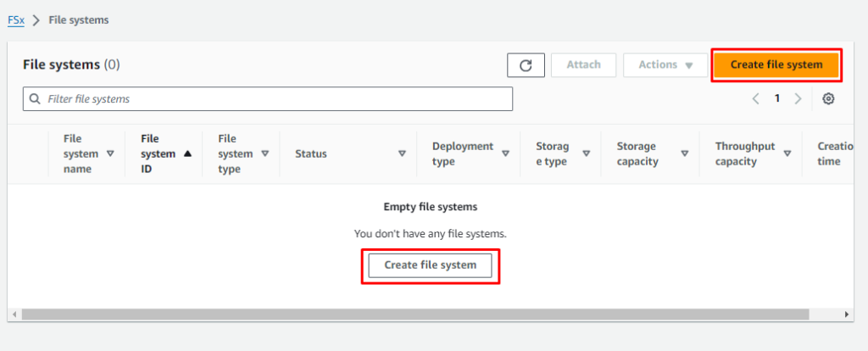This screenshot has width=868, height=351.
Task: Click Create file system in empty state
Action: click(430, 265)
